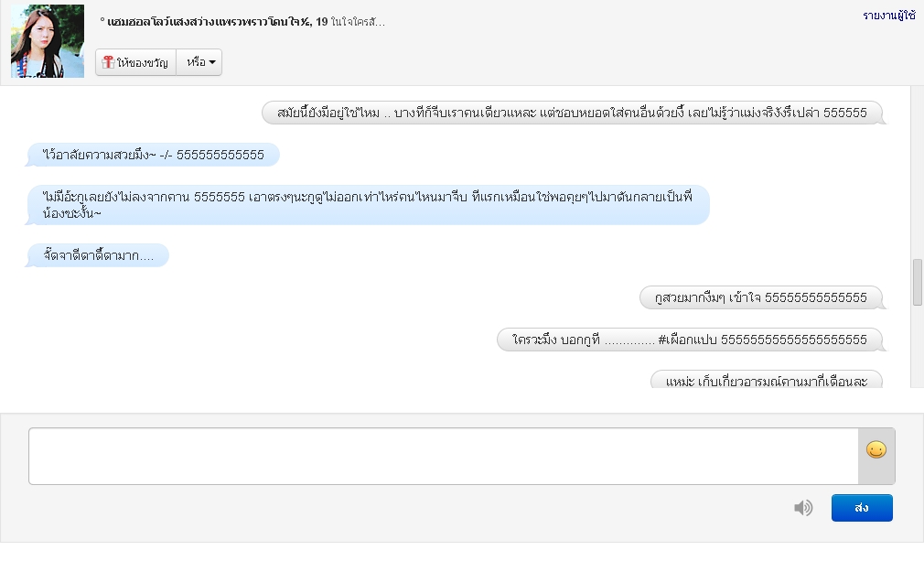Screen dimensions: 924x561
Task: Open profile via name "แฮมฮอลโลว์แสงสว่างแพรวพราวโดนใจ"
Action: pos(204,21)
